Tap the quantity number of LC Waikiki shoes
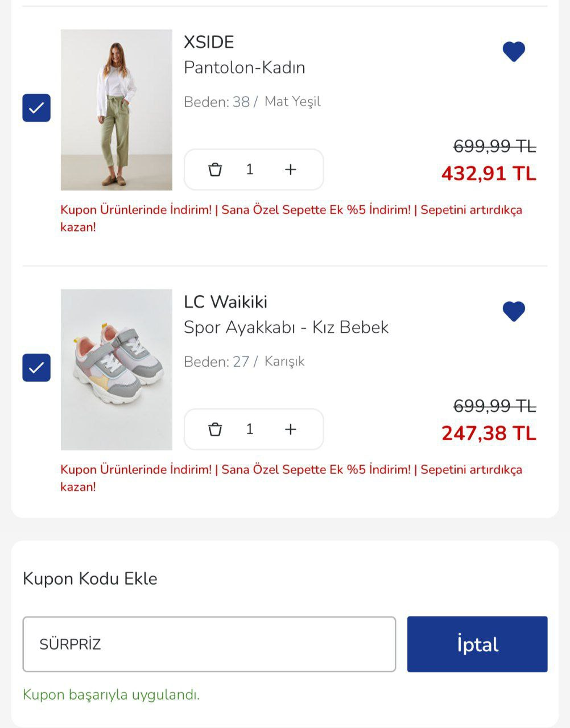570x728 pixels. 250,429
